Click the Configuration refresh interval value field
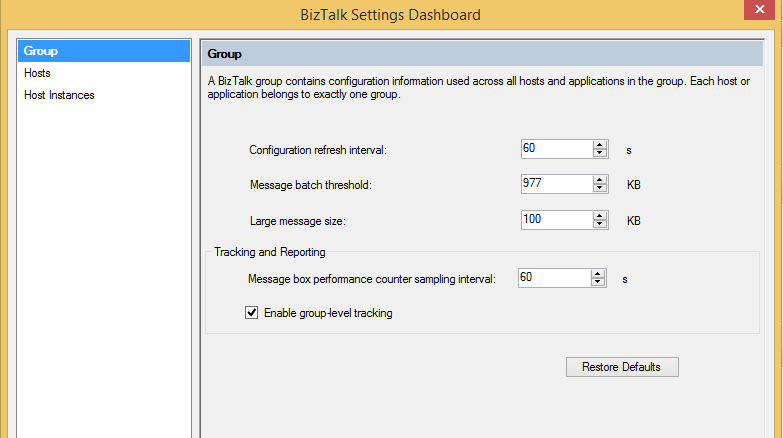783x438 pixels. 557,149
